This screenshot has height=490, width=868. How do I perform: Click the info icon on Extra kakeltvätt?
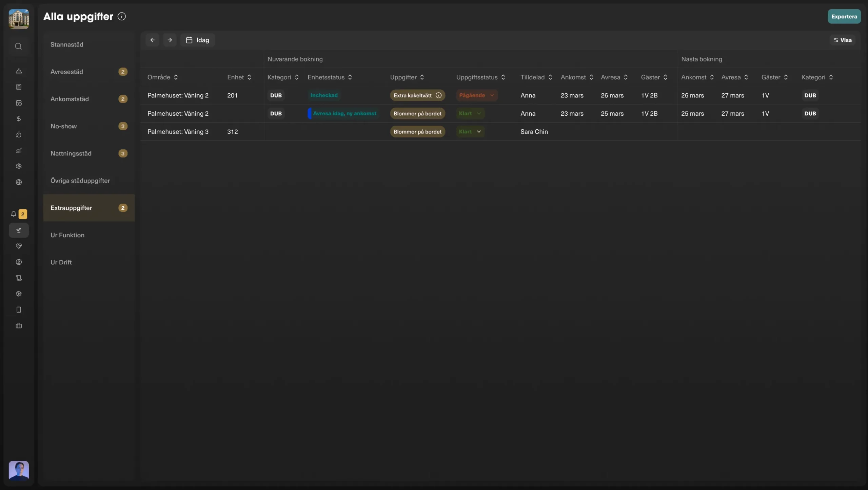[438, 95]
